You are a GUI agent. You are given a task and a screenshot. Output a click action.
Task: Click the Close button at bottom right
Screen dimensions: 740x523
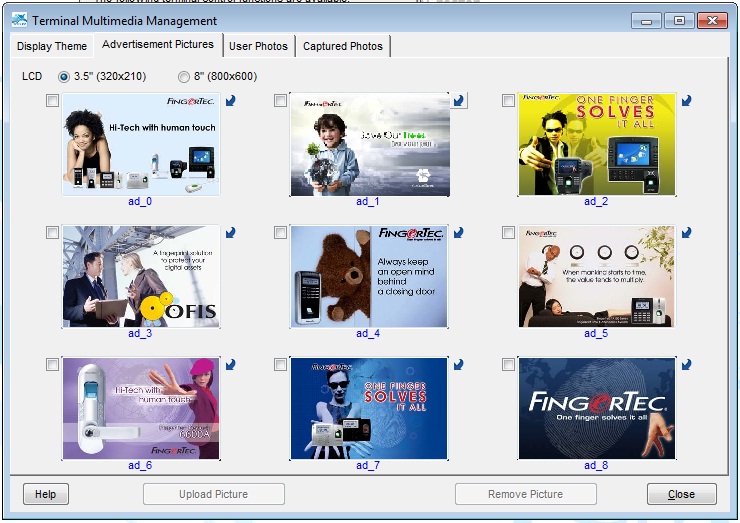(x=681, y=494)
